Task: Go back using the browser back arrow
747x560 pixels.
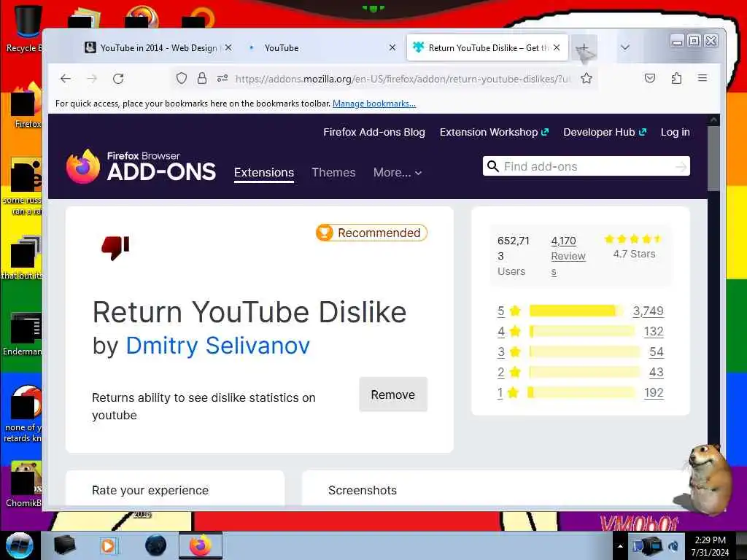Action: (66, 79)
